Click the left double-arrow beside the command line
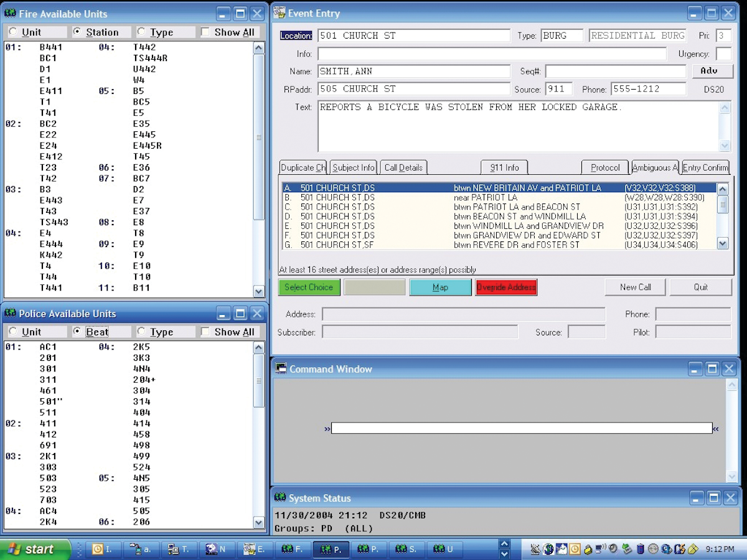The width and height of the screenshot is (747, 560). (x=327, y=429)
